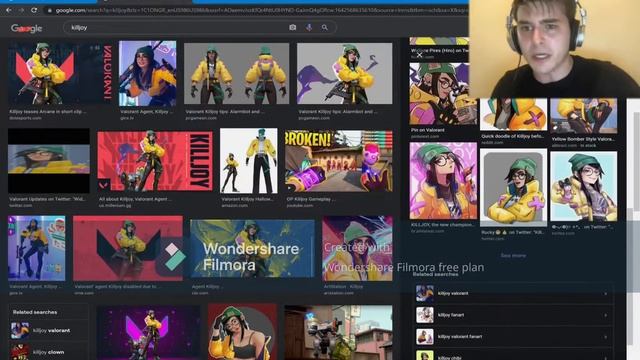This screenshot has height=360, width=640.
Task: Click the 'Pin on Valorant' caption
Action: point(428,130)
